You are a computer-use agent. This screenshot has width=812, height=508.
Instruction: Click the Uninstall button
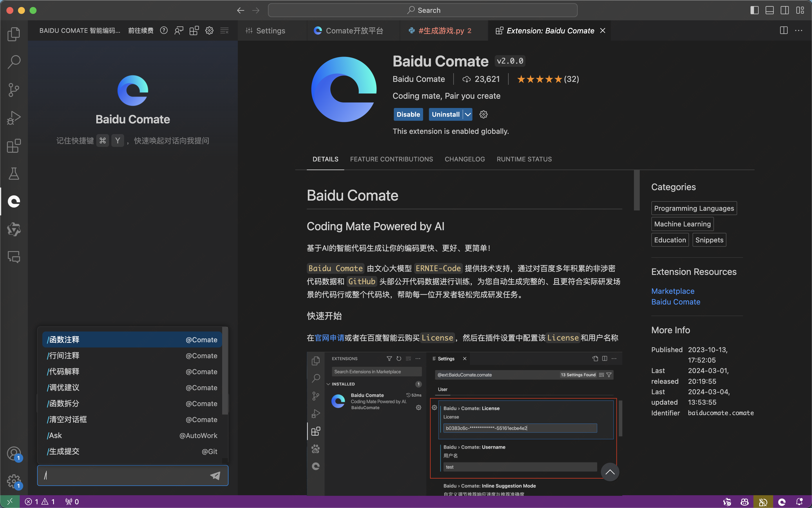pyautogui.click(x=445, y=114)
